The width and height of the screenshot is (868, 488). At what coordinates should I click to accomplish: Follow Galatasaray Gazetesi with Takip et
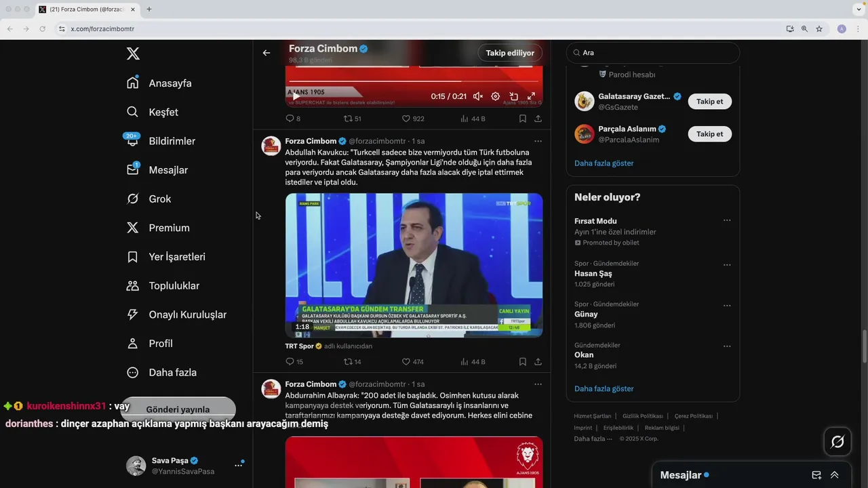[x=710, y=102]
